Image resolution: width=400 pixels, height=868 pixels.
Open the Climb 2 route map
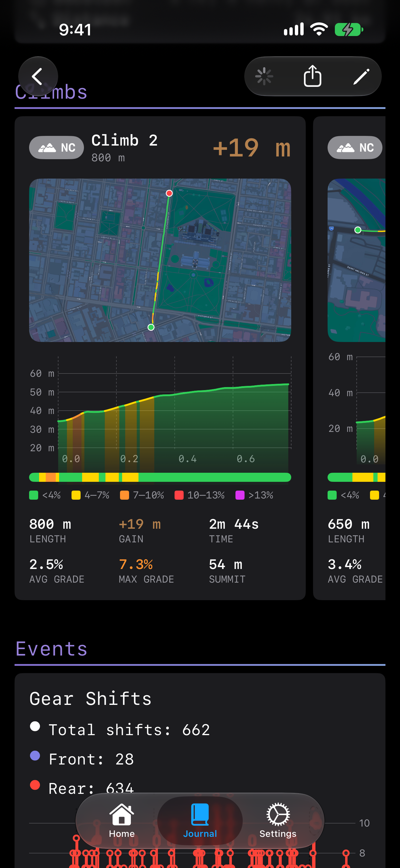pos(160,260)
